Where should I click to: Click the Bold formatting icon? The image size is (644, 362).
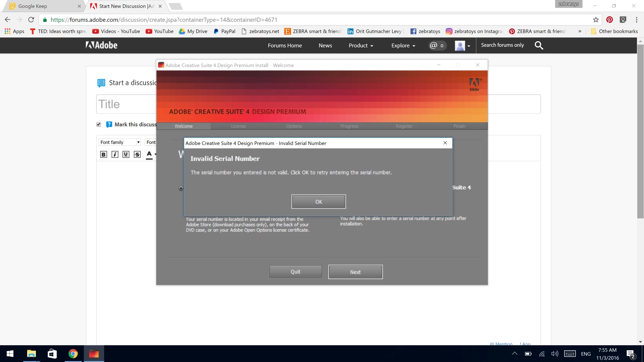[x=104, y=154]
